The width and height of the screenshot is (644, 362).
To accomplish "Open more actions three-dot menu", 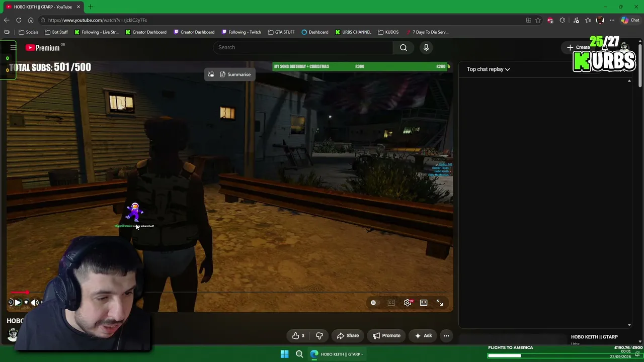I will 446,336.
